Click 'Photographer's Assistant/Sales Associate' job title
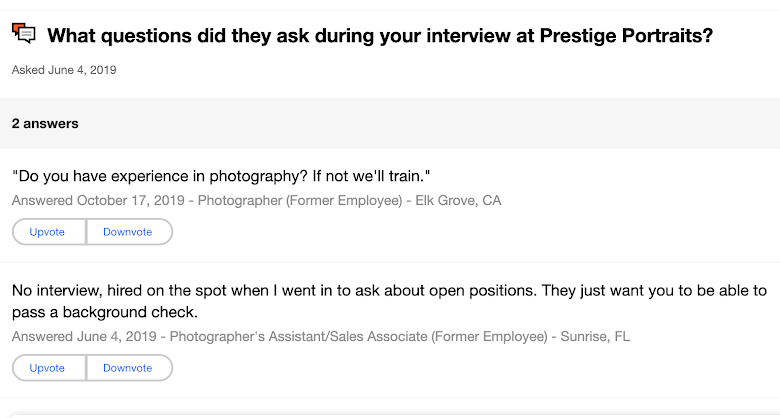The height and width of the screenshot is (418, 780). pos(300,336)
